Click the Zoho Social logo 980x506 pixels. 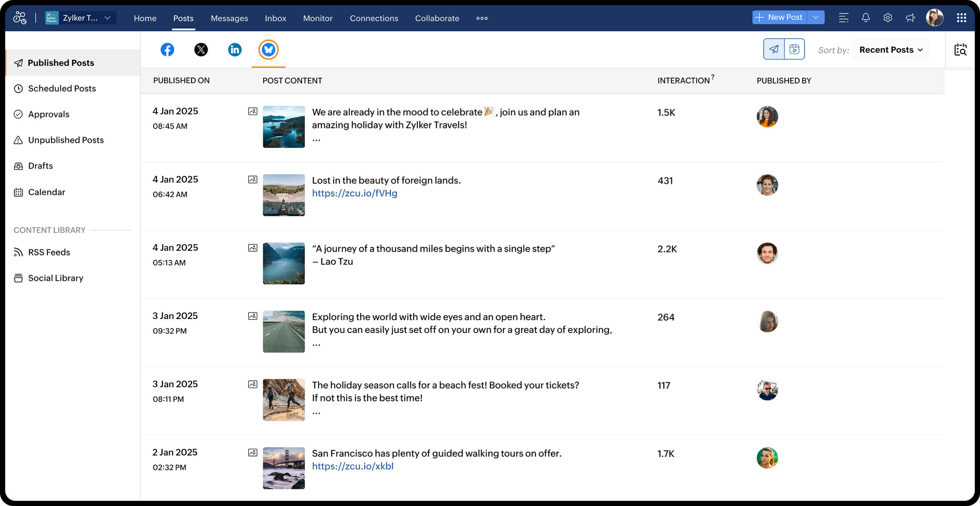click(20, 17)
